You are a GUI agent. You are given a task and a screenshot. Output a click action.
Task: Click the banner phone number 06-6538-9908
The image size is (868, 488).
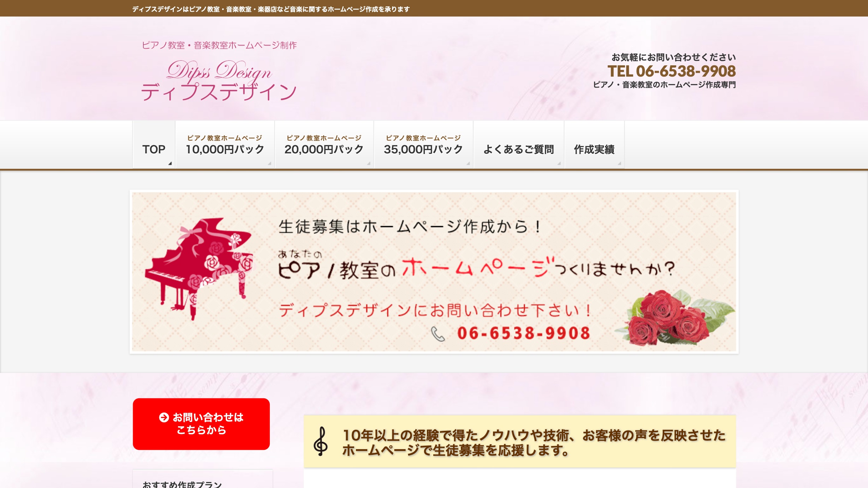coord(524,333)
